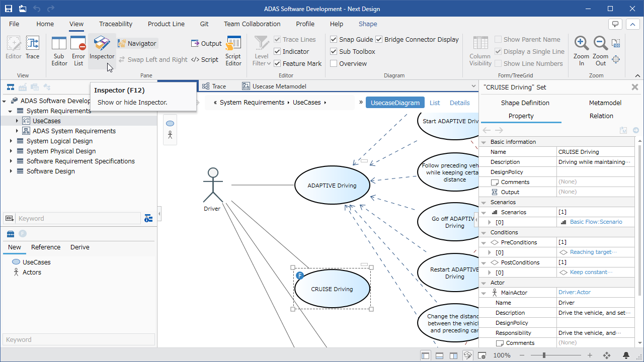Toggle the Feature Mark checkbox
Viewport: 644px width, 362px height.
(277, 63)
